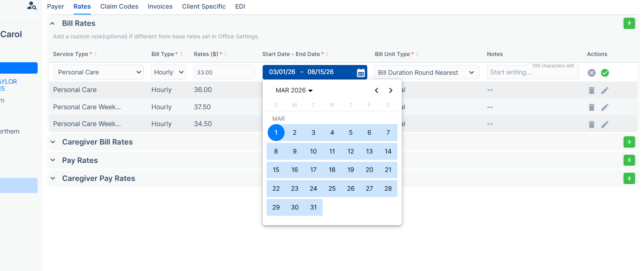
Task: Cancel the rate row edit
Action: tap(591, 72)
